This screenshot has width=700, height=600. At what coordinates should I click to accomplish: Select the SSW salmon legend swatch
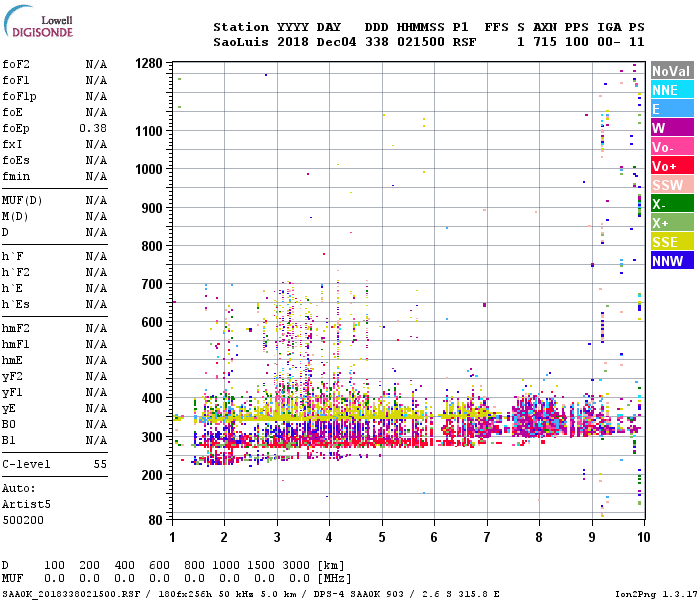point(672,185)
